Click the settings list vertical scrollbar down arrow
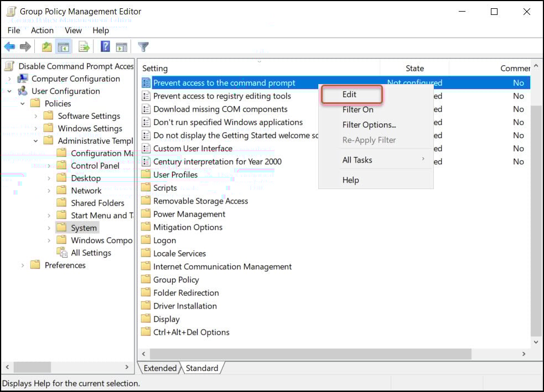Image resolution: width=544 pixels, height=392 pixels. (536, 342)
